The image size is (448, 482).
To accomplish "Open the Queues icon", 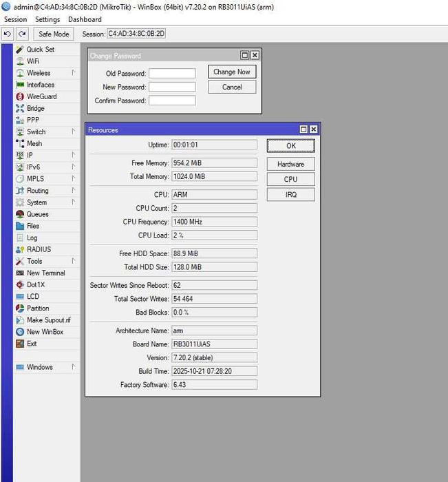I will point(20,214).
